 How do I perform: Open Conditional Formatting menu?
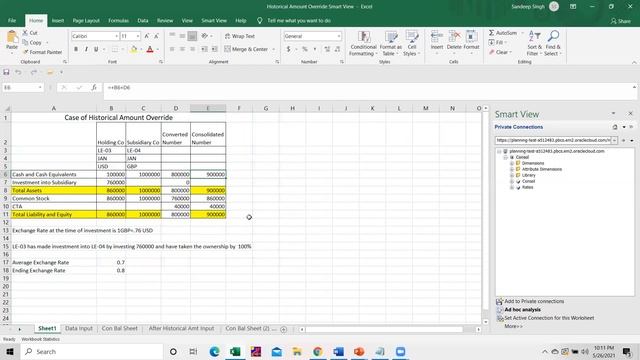click(x=363, y=44)
